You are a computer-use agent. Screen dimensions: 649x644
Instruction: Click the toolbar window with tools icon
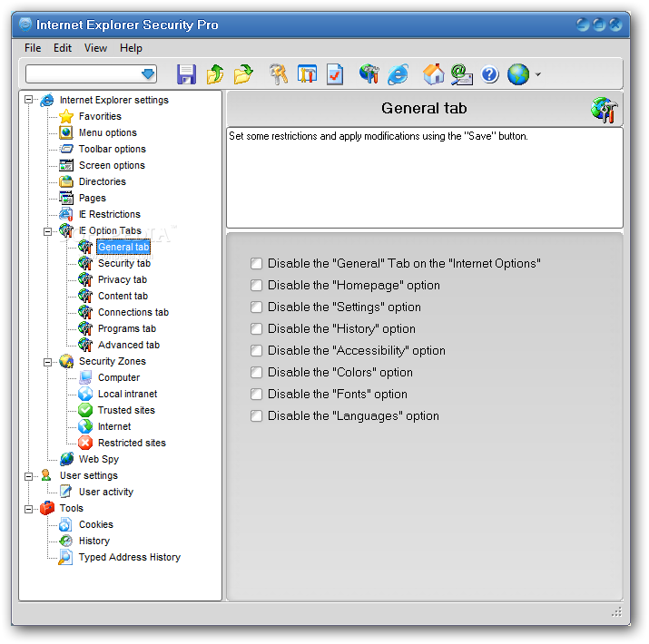pos(307,75)
